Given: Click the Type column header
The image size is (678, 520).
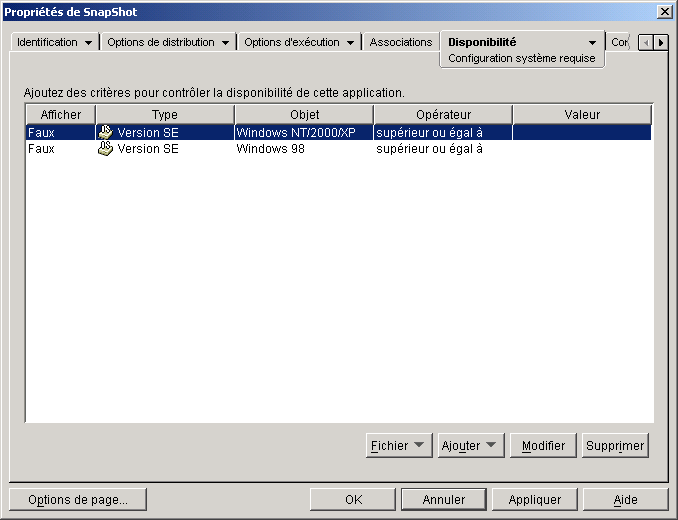Looking at the screenshot, I should pyautogui.click(x=165, y=115).
